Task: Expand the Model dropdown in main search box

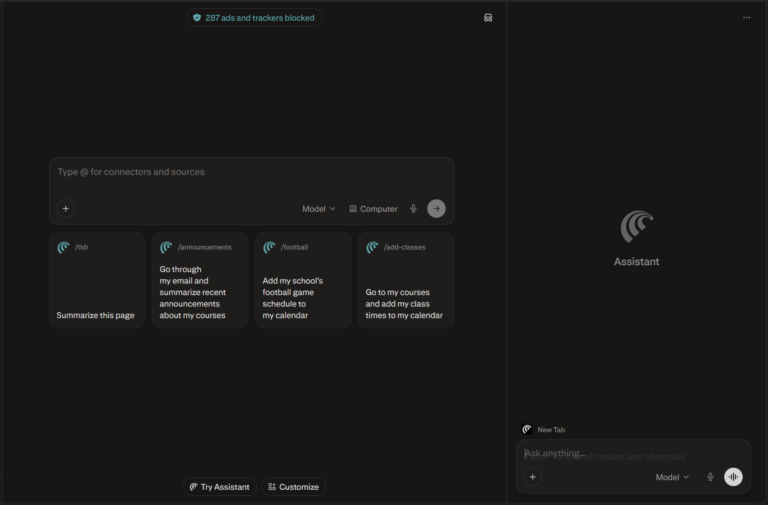Action: 319,209
